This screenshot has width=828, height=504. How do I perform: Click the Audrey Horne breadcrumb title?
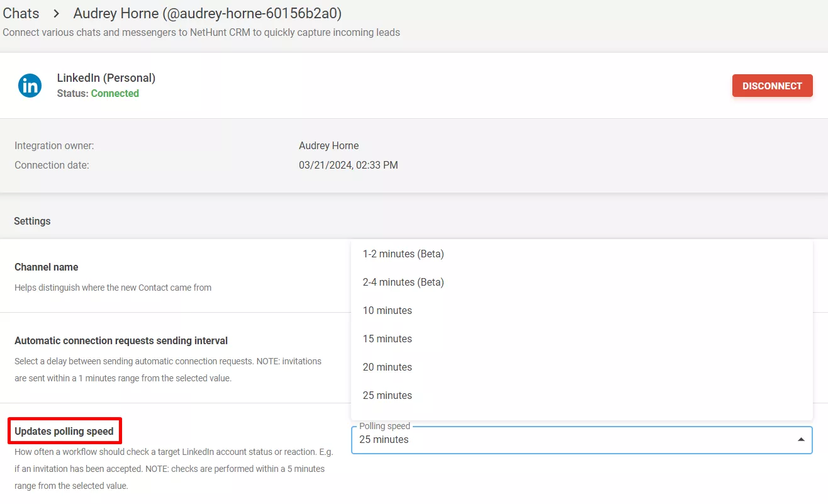tap(208, 13)
